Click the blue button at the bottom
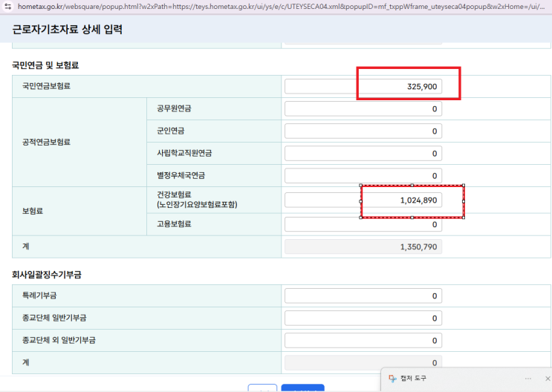Viewport: 552px width, 392px height. coord(303,388)
